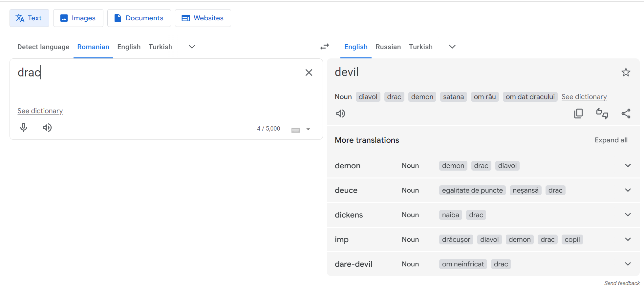
Task: Expand the dickens translation row
Action: pyautogui.click(x=628, y=215)
